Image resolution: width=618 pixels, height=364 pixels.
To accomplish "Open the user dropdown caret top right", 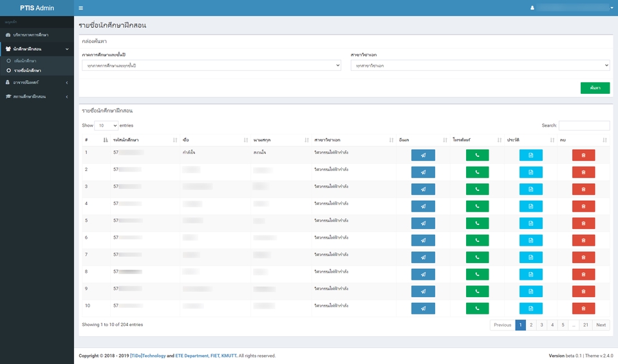I will coord(612,8).
